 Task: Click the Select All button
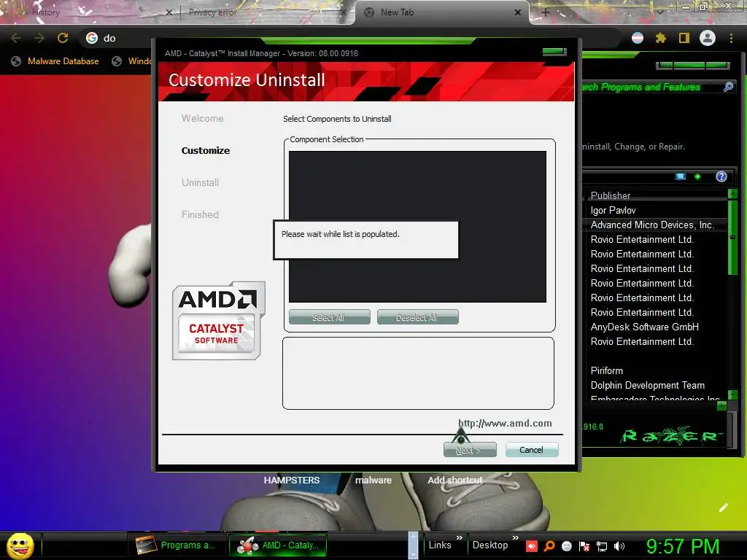coord(329,317)
